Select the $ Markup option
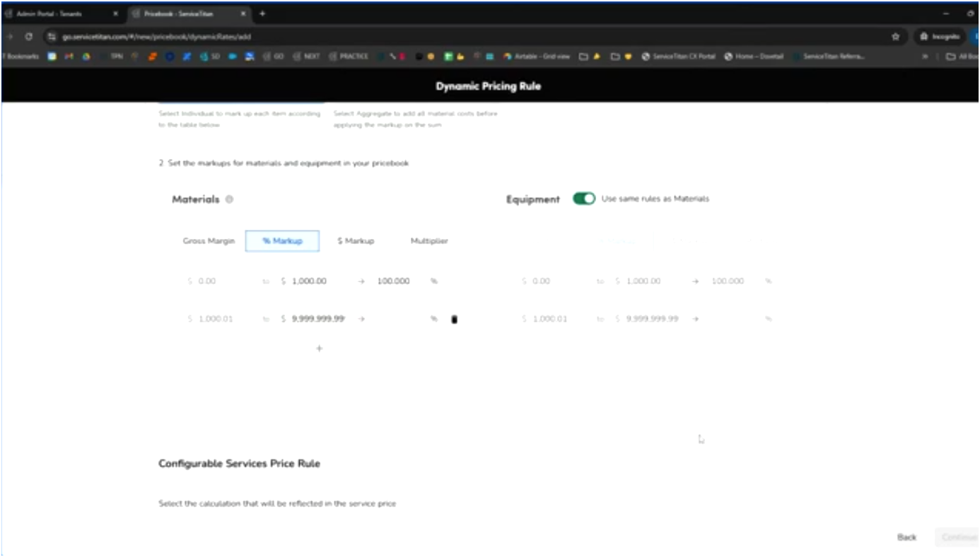Viewport: 980px width, 557px height. pyautogui.click(x=356, y=241)
